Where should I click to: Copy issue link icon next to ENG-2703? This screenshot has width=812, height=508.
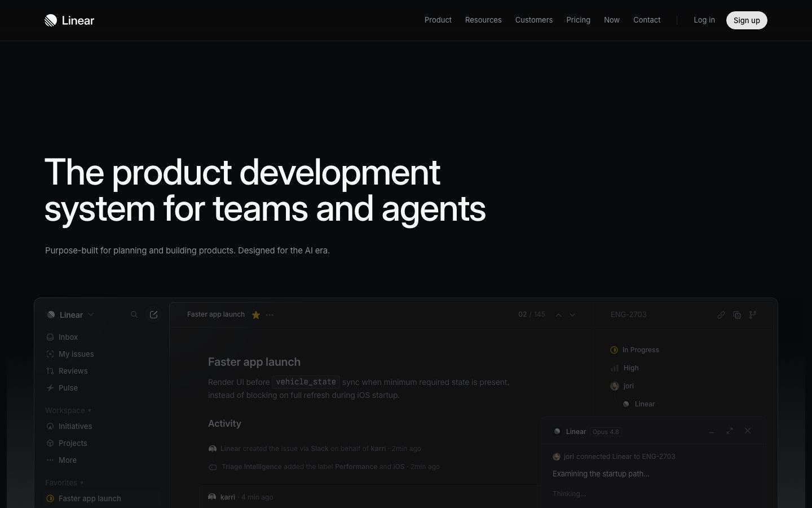[x=721, y=315]
